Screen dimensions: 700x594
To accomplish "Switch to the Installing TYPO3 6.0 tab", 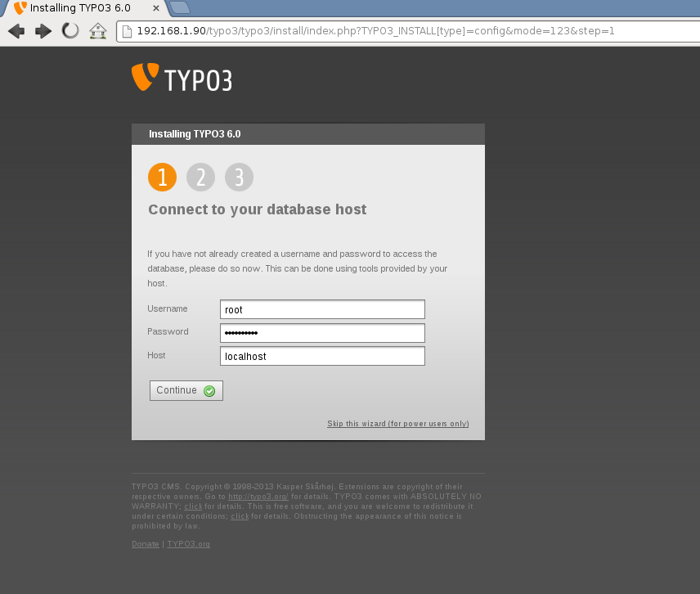I will pos(86,8).
